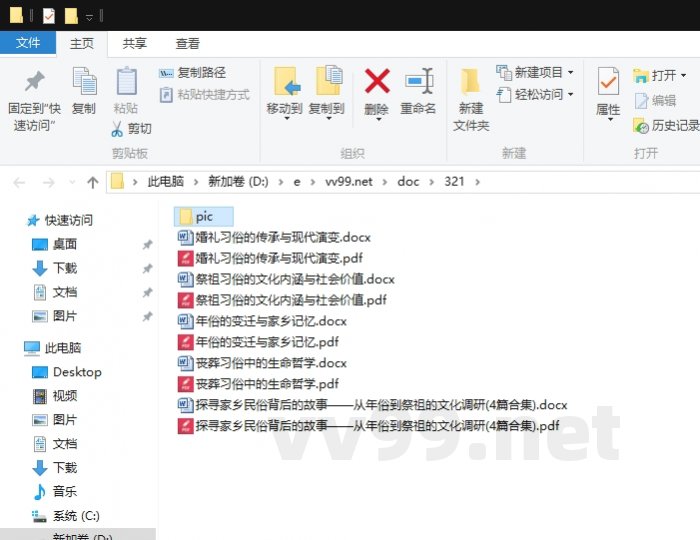Click the Pin to Quick access icon
Viewport: 700px width, 540px height.
tap(34, 82)
